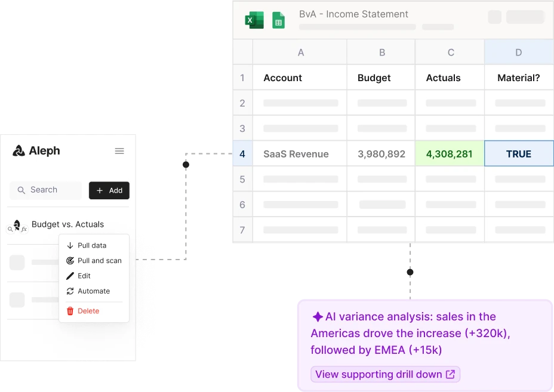The width and height of the screenshot is (554, 392).
Task: Click the Add button
Action: pos(109,190)
